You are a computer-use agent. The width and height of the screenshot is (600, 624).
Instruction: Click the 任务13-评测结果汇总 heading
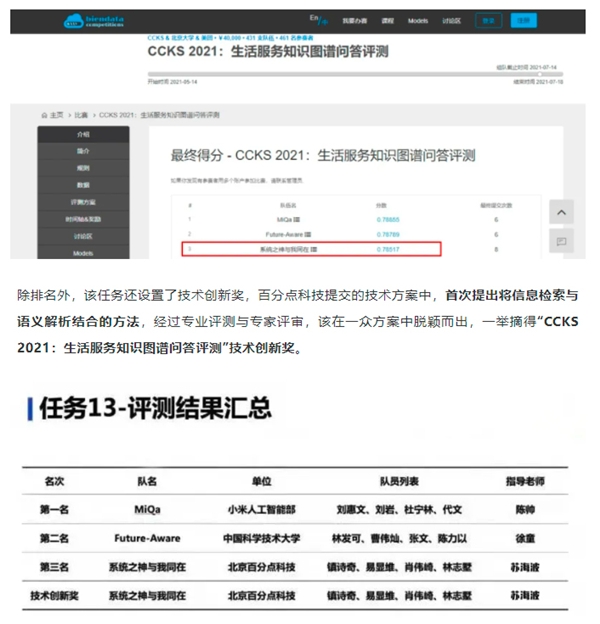point(155,408)
